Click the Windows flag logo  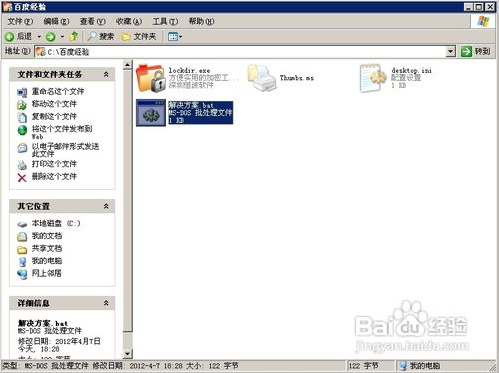click(483, 21)
